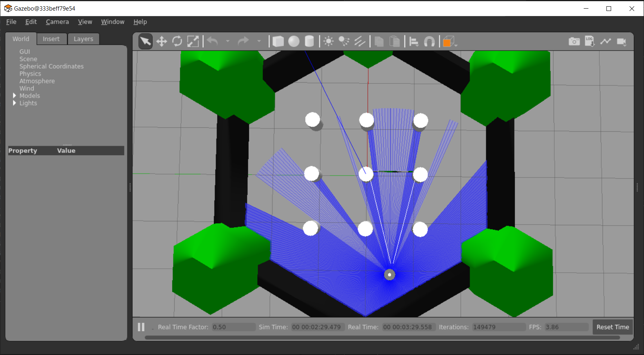
Task: Open the Edit menu
Action: pos(31,22)
